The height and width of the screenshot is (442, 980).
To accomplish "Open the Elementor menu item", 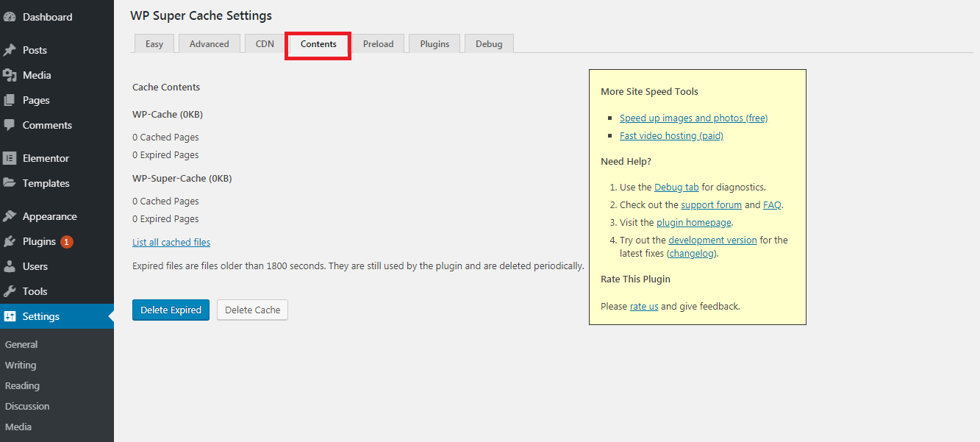I will (57, 158).
